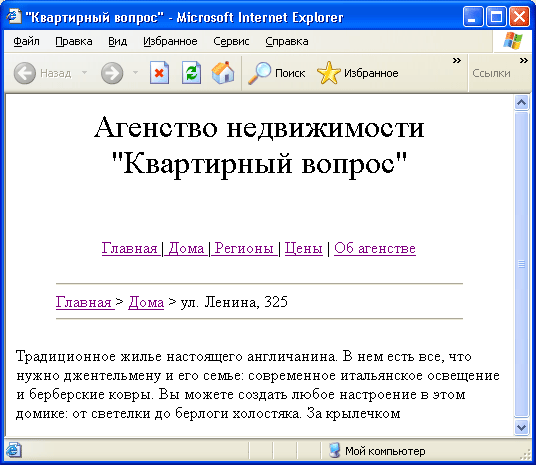Image resolution: width=536 pixels, height=465 pixels.
Task: Click the Back arrow icon
Action: coord(25,73)
